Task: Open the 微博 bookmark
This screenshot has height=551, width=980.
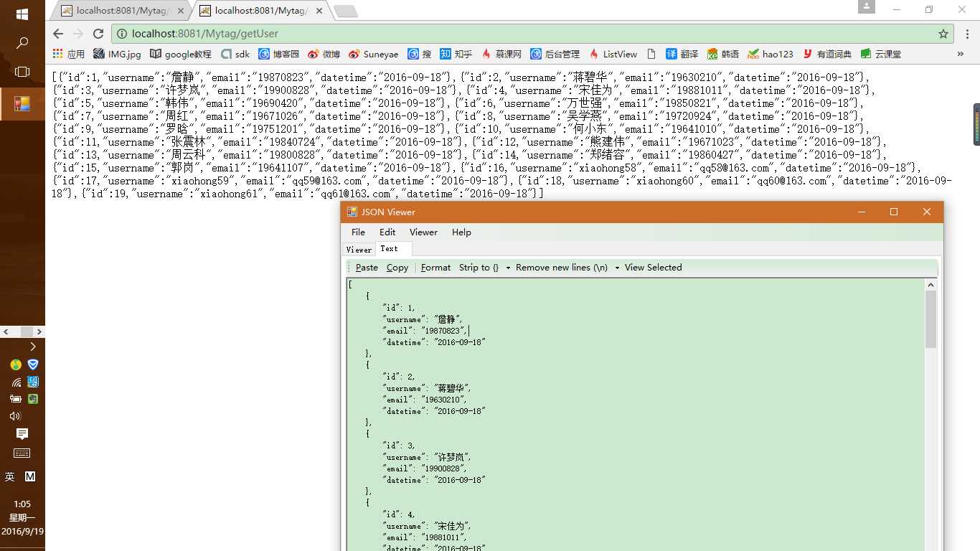Action: pos(324,54)
